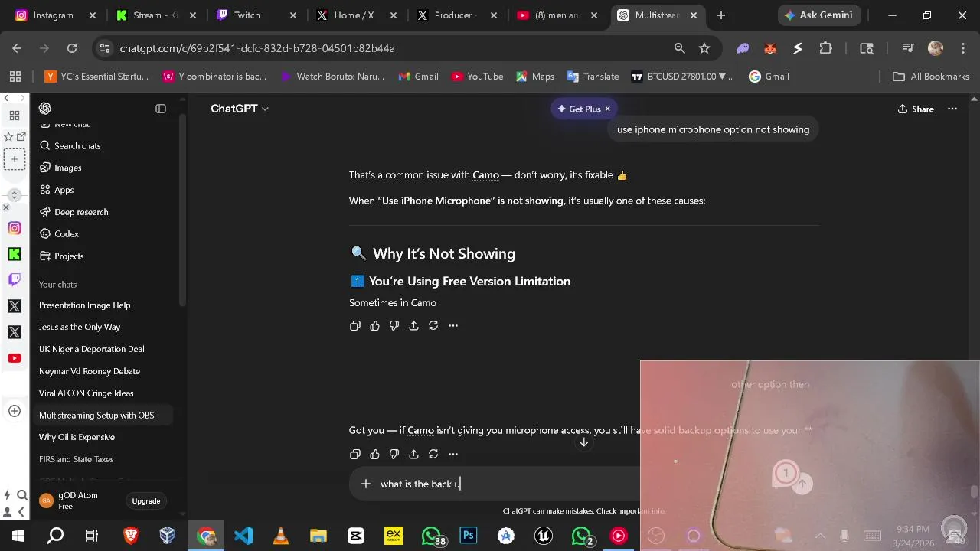Collapse the left panel round chevron
Viewport: 980px width, 551px height.
pos(15,195)
